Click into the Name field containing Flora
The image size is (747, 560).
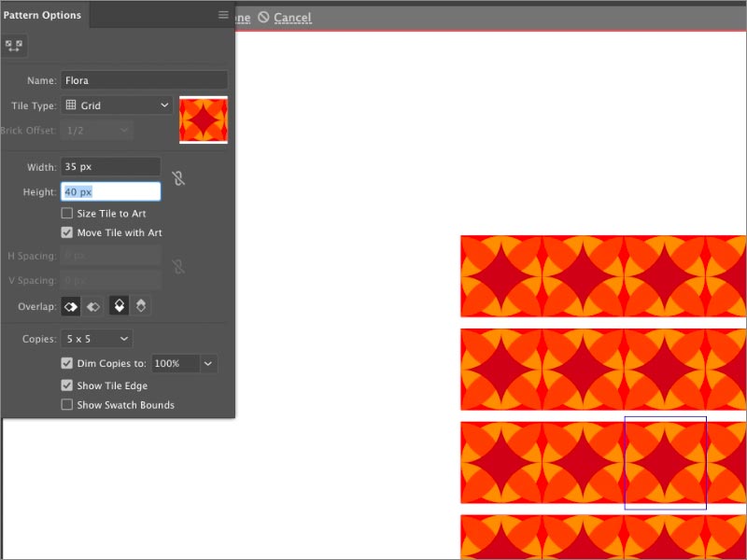click(144, 80)
